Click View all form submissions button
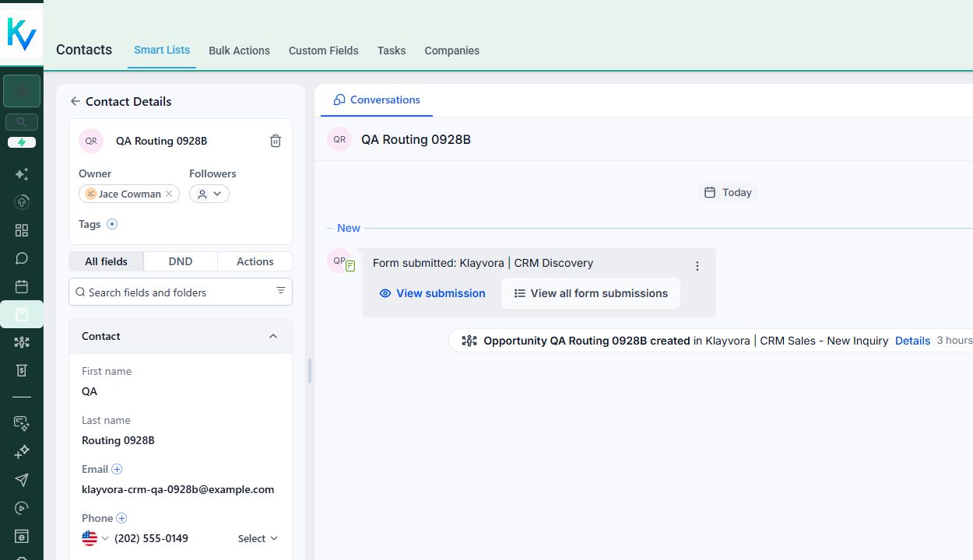 591,293
